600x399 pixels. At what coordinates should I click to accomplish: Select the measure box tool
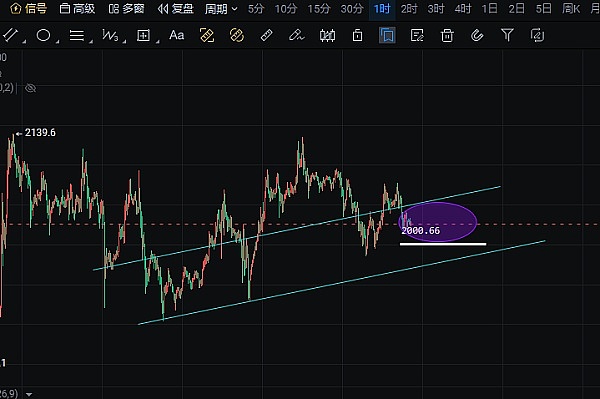(143, 36)
